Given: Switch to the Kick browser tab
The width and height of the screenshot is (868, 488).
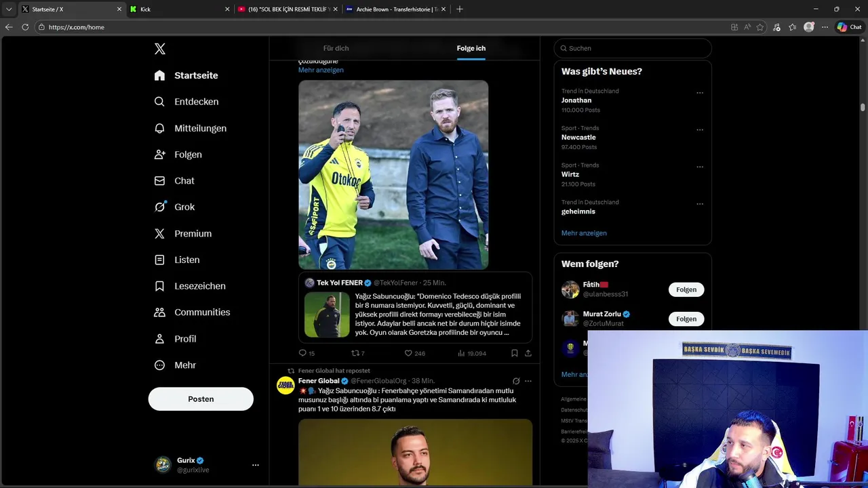Looking at the screenshot, I should 180,9.
